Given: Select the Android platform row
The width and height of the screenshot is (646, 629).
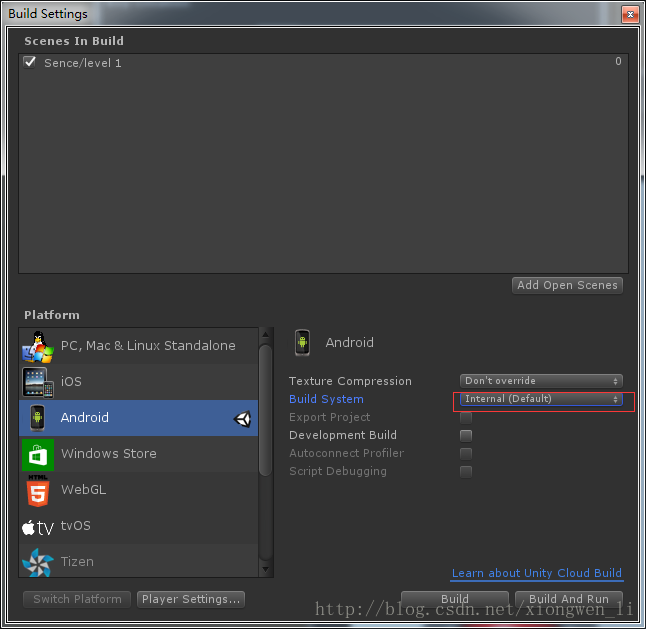Looking at the screenshot, I should pyautogui.click(x=138, y=418).
